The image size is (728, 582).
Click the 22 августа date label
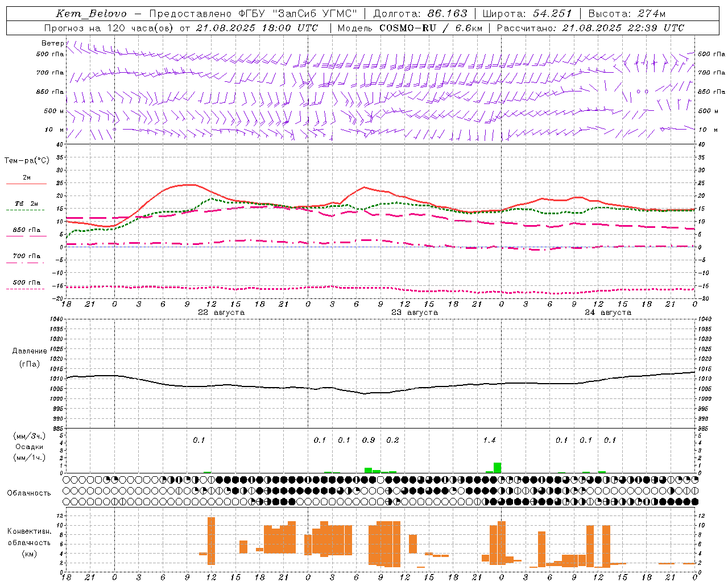pyautogui.click(x=221, y=313)
